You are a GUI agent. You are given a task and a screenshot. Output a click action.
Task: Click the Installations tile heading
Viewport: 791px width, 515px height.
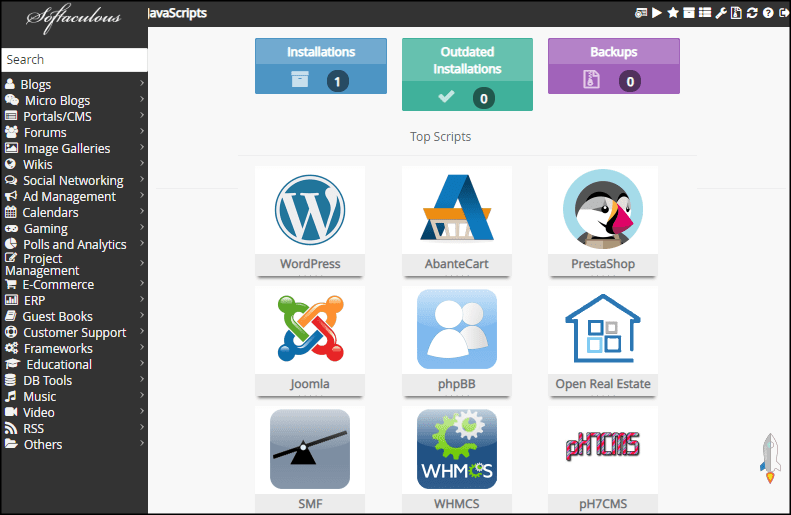[321, 52]
